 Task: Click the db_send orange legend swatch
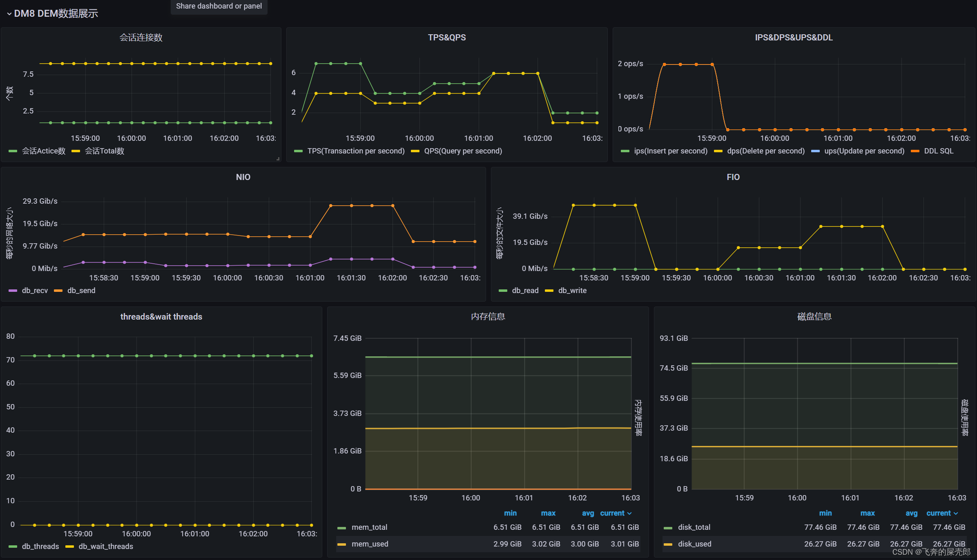coord(58,291)
